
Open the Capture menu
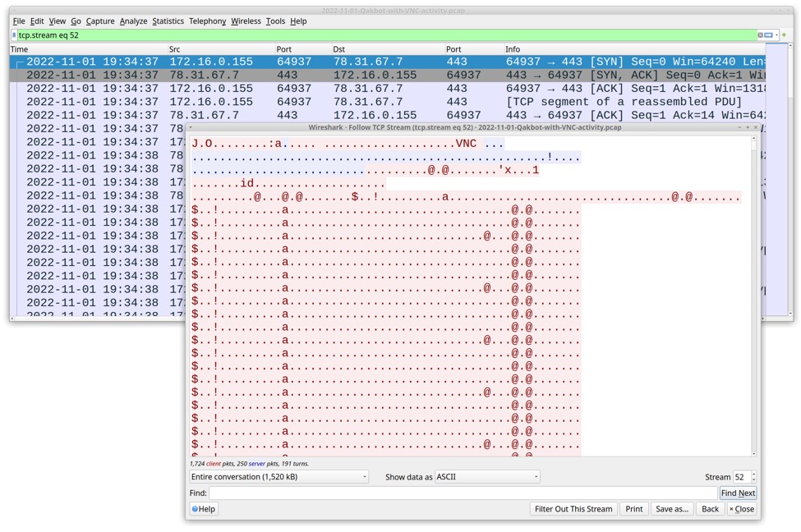[x=100, y=21]
